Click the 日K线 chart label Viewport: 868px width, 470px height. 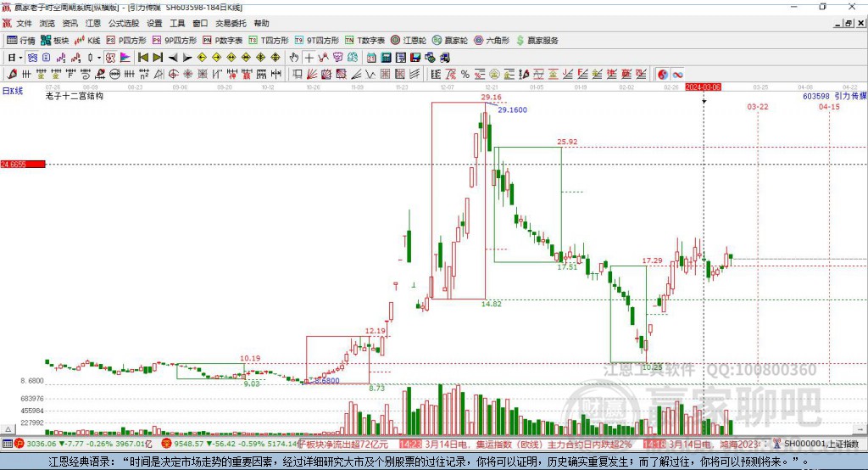(13, 91)
